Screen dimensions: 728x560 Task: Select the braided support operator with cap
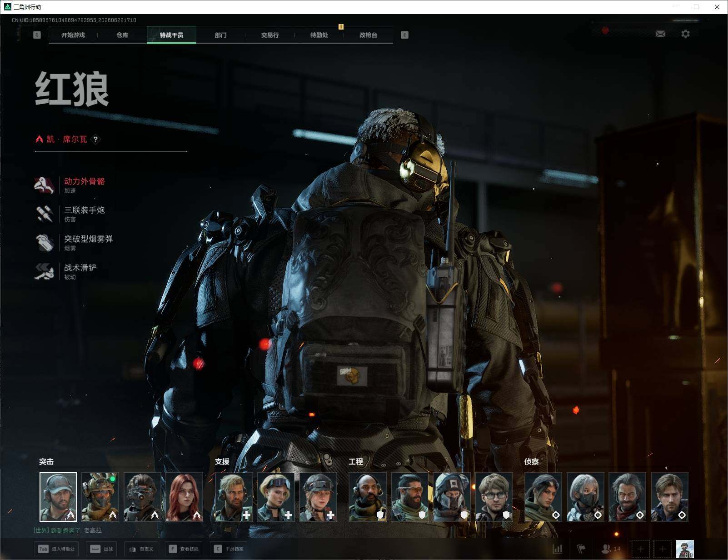[x=318, y=497]
